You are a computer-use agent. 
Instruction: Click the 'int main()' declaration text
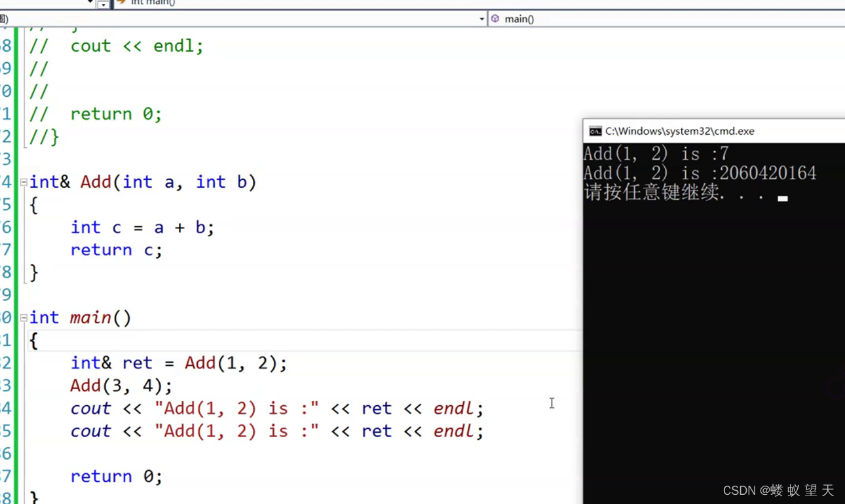(x=80, y=318)
